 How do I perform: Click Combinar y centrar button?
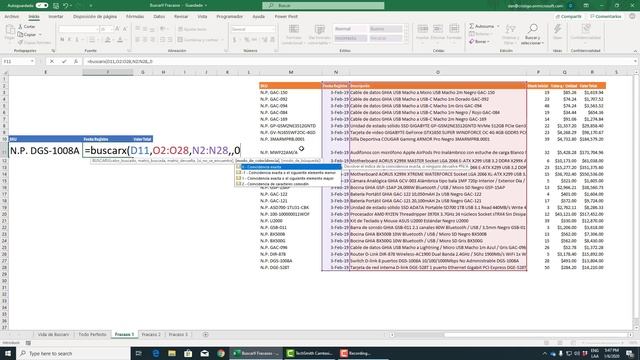point(198,40)
